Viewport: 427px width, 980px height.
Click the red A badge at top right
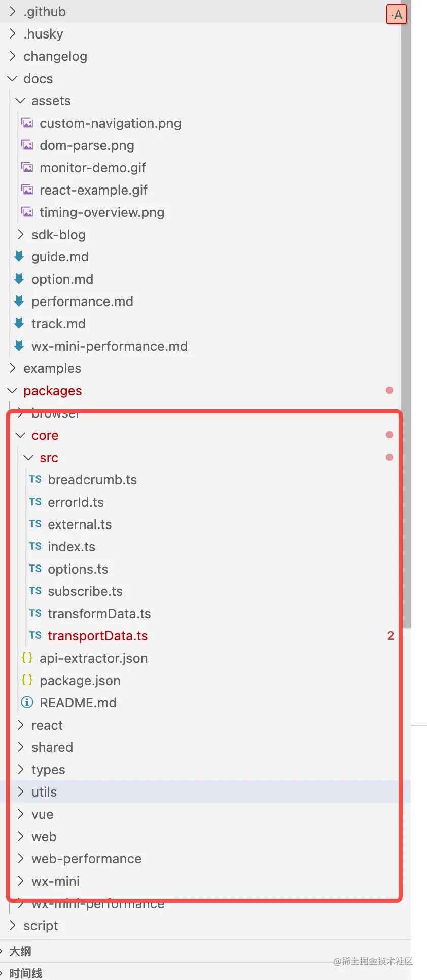(x=397, y=15)
